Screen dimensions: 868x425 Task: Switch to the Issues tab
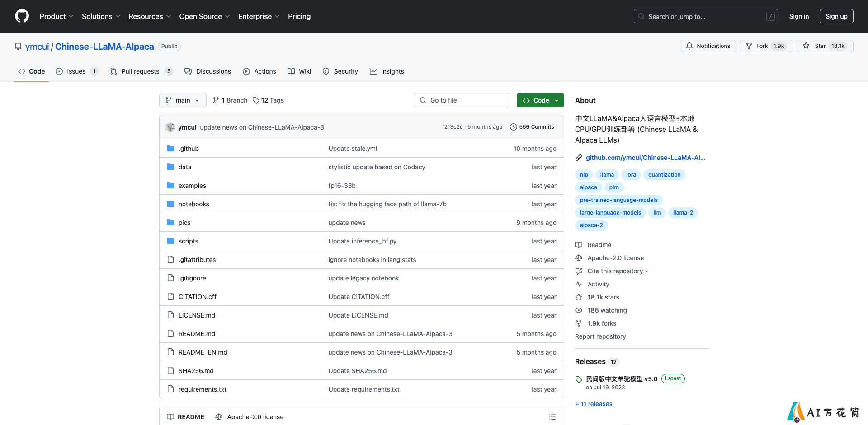(x=76, y=71)
